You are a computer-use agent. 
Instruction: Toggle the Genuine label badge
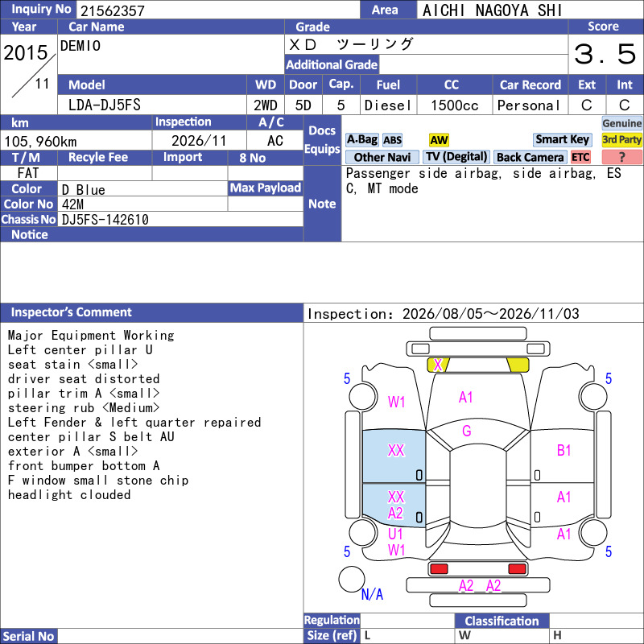click(621, 123)
